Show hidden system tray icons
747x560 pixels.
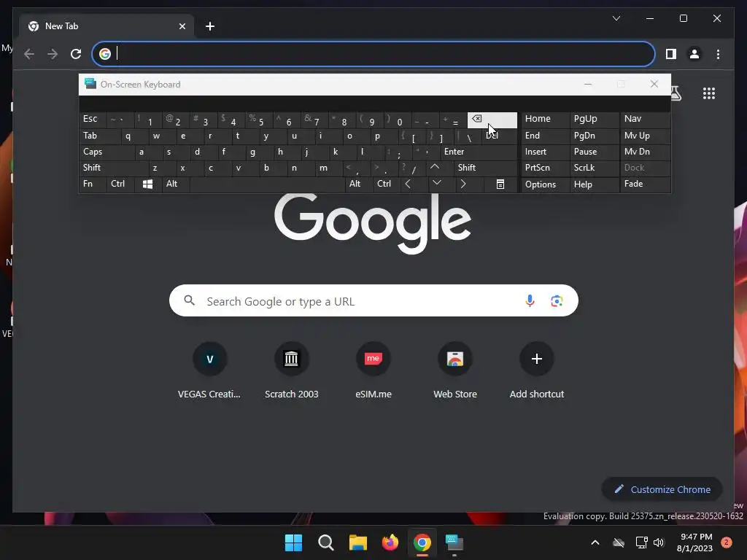[595, 542]
